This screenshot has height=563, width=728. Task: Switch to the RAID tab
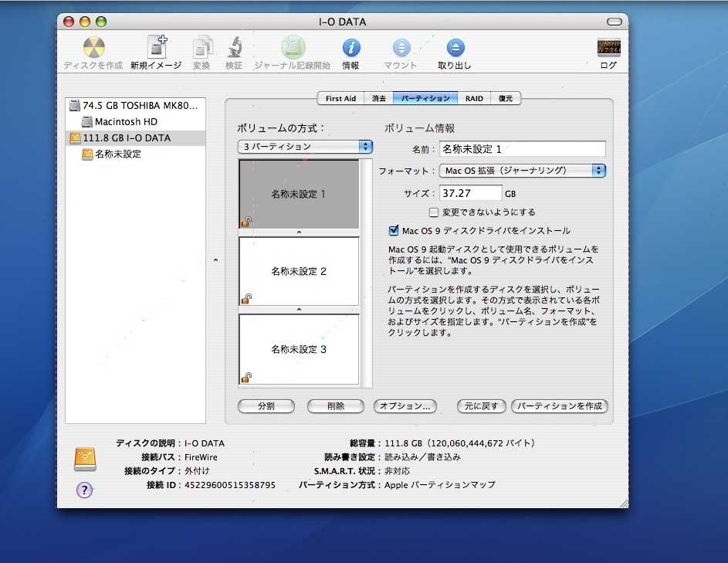(x=474, y=99)
